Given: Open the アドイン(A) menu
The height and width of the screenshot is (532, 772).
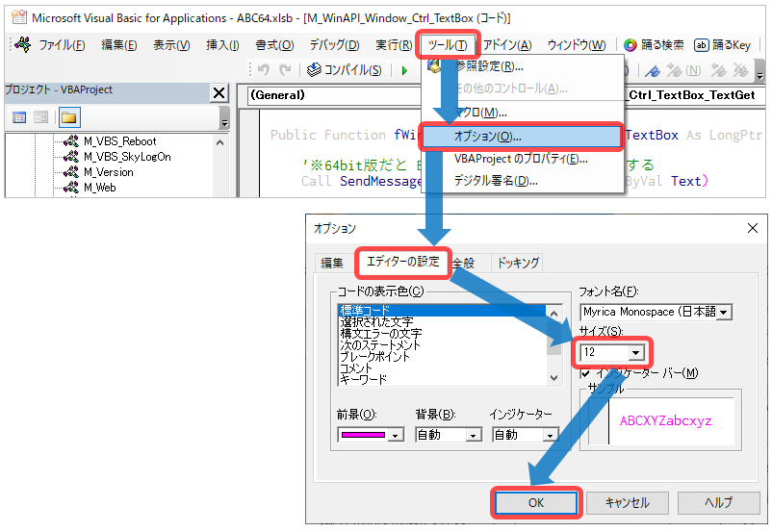Looking at the screenshot, I should coord(507,45).
